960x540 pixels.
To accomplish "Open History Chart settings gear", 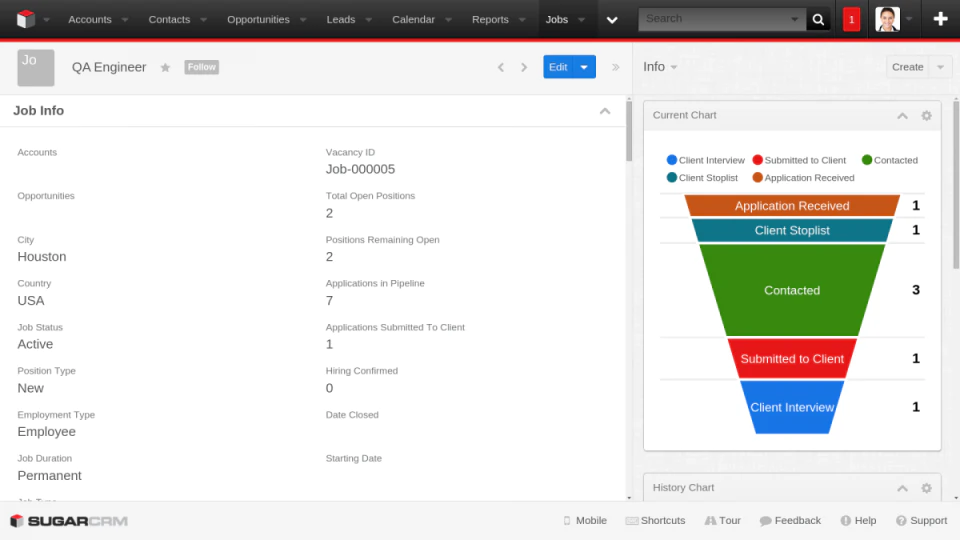I will pyautogui.click(x=926, y=488).
